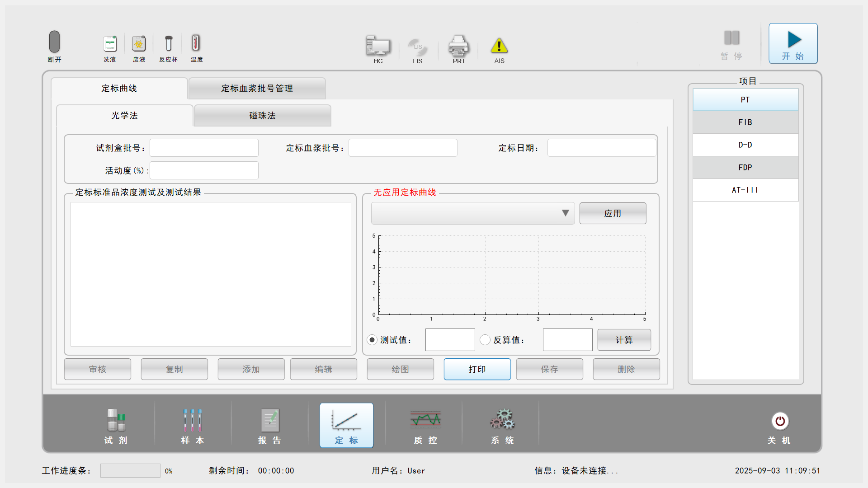868x488 pixels.
Task: Open the 洗液 wash fluid icon
Action: pyautogui.click(x=110, y=44)
